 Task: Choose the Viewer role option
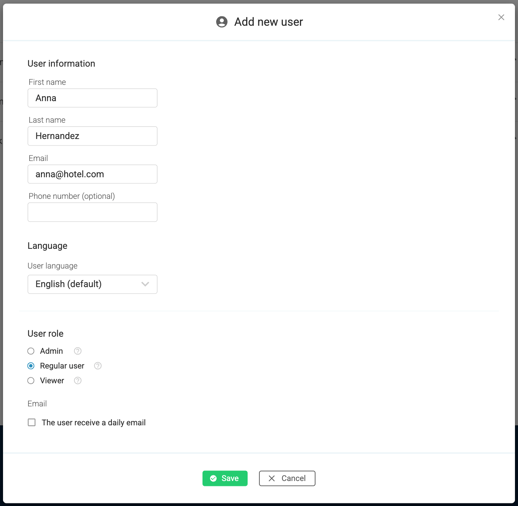(31, 380)
